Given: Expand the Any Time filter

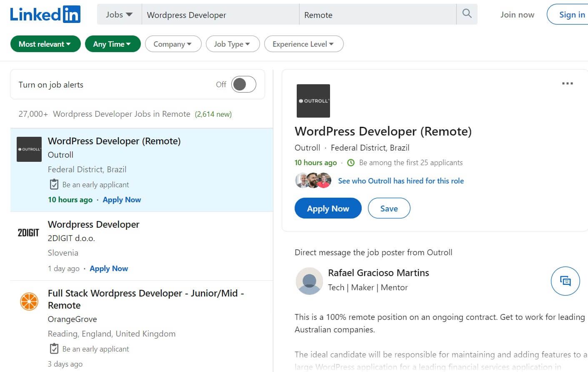Looking at the screenshot, I should point(113,44).
